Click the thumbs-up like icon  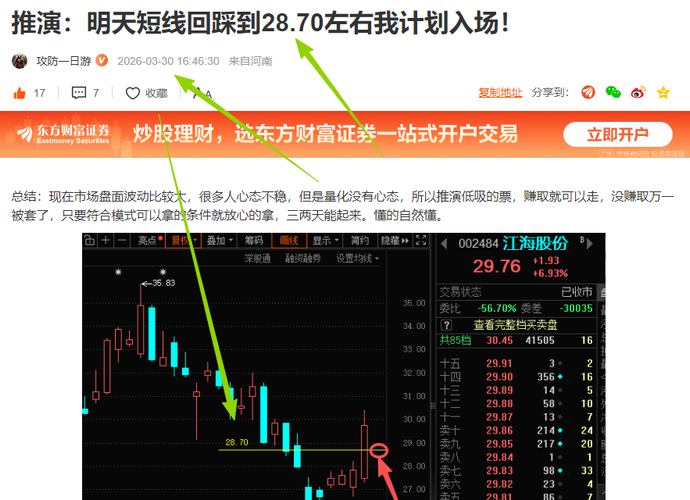pos(19,93)
